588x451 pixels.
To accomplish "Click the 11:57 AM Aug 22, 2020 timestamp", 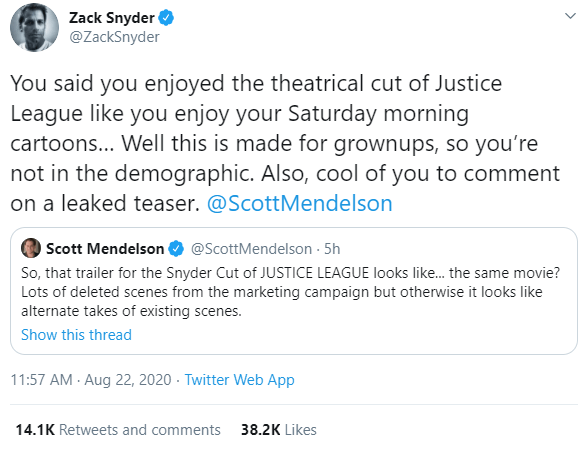I will [x=91, y=380].
